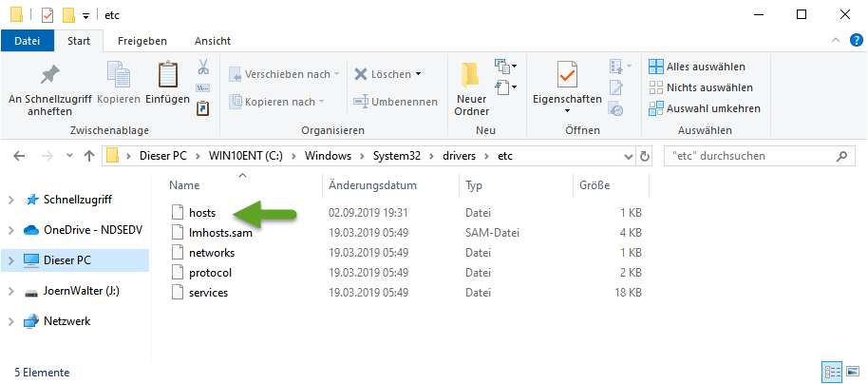Click Alles auswählen button
The image size is (868, 384).
pos(696,67)
